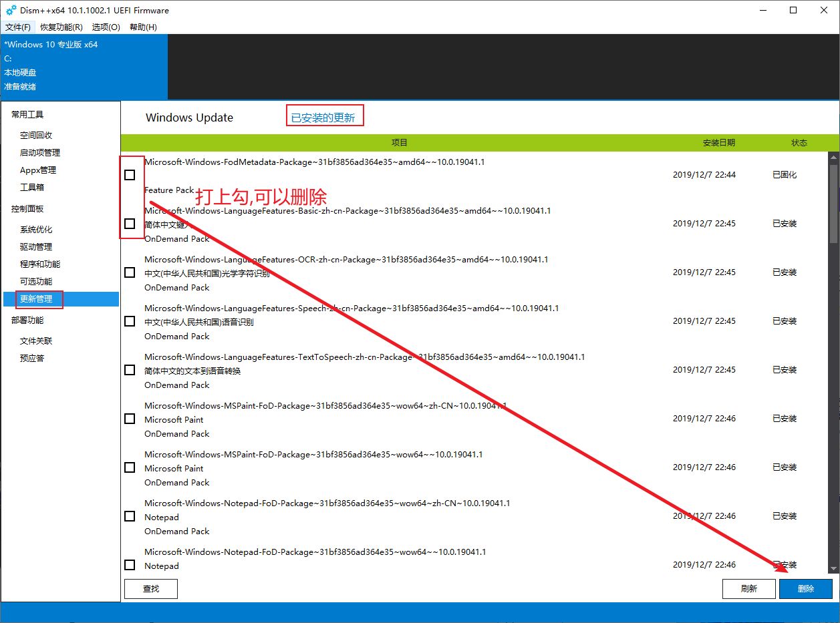Click the scrollbar down arrow in update list
840x623 pixels.
(x=833, y=568)
